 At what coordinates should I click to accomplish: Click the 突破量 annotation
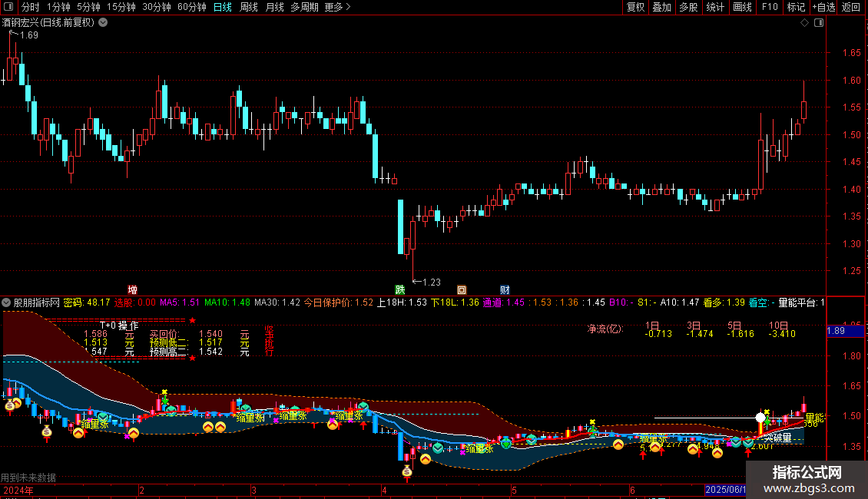[x=778, y=438]
